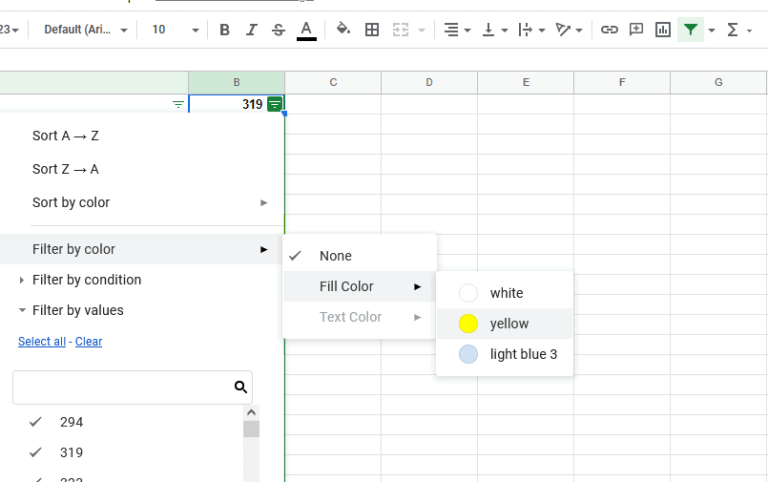The image size is (768, 482).
Task: Open the fill color paint bucket
Action: click(x=343, y=29)
